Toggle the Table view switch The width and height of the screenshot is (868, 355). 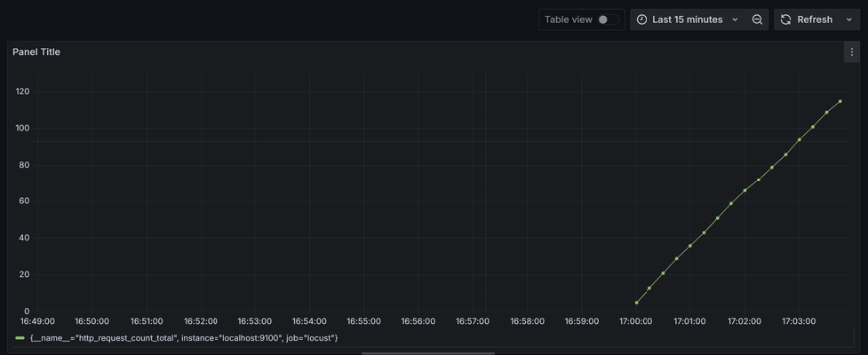click(608, 20)
